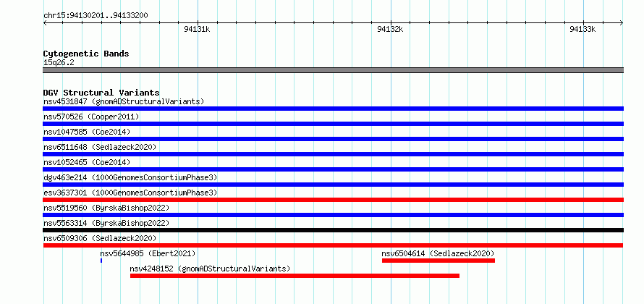Image resolution: width=644 pixels, height=304 pixels.
Task: Select the red bar under esv3637301
Action: point(333,200)
